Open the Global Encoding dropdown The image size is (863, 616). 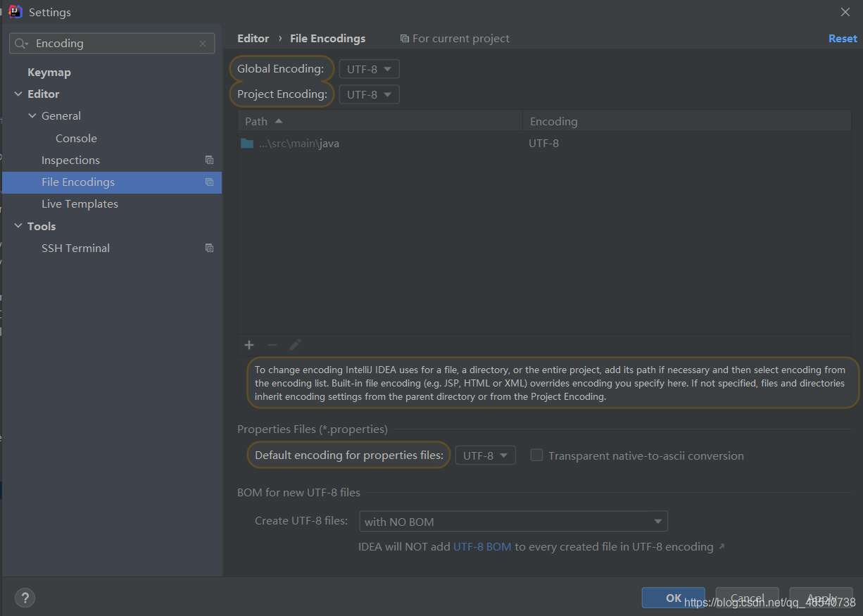[x=369, y=68]
